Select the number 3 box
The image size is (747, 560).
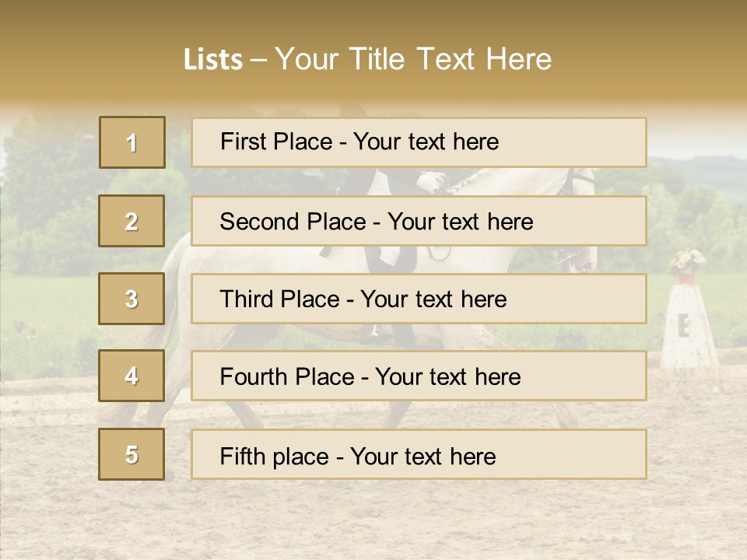[x=132, y=299]
